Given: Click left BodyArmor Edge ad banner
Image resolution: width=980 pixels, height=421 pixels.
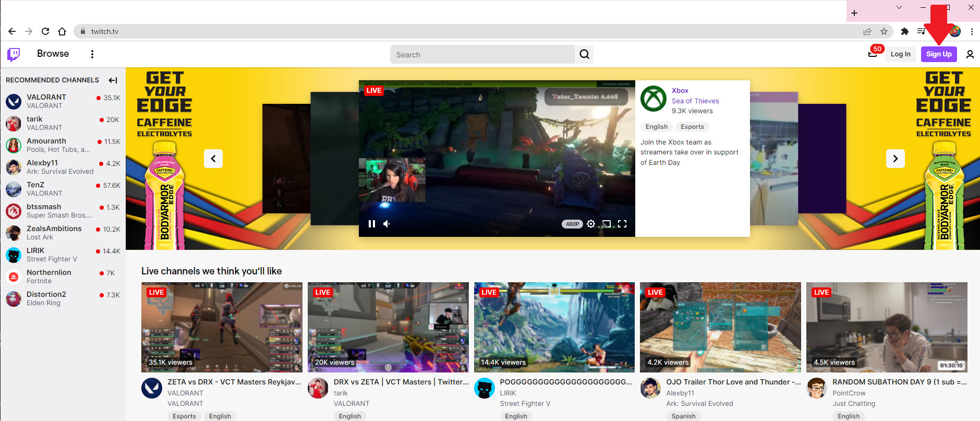Looking at the screenshot, I should tap(165, 159).
